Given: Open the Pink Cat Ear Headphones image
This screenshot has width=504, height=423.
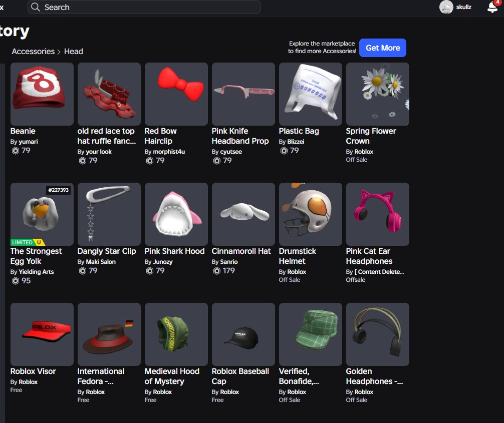Looking at the screenshot, I should [x=378, y=214].
